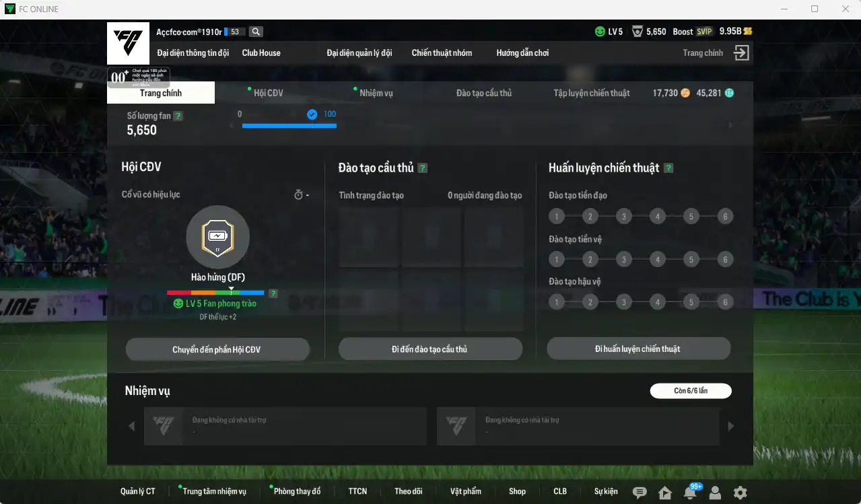Viewport: 861px width, 504px height.
Task: Open Phòng thay đồ in the bottom bar
Action: click(297, 491)
